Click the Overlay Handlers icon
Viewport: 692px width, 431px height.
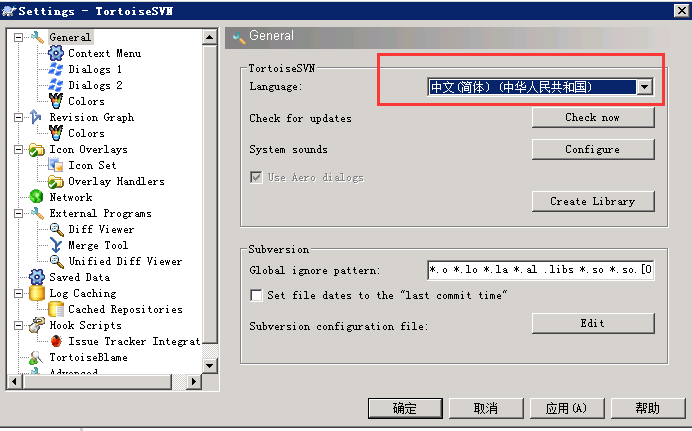pos(56,181)
